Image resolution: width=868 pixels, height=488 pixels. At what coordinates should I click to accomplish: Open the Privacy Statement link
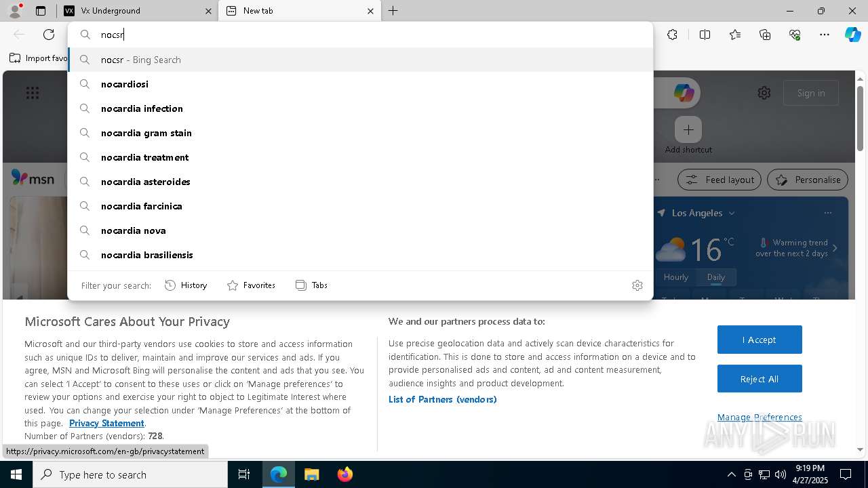pos(106,423)
